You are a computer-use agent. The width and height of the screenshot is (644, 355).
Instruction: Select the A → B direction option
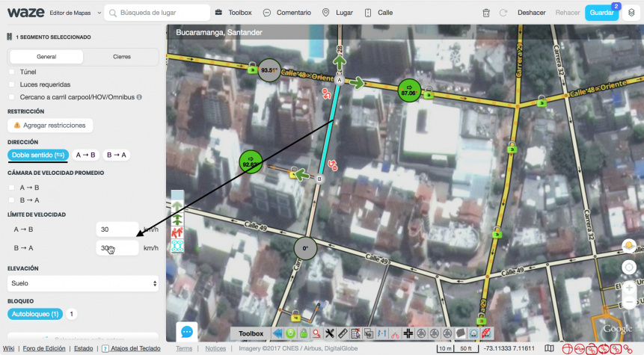tap(85, 155)
